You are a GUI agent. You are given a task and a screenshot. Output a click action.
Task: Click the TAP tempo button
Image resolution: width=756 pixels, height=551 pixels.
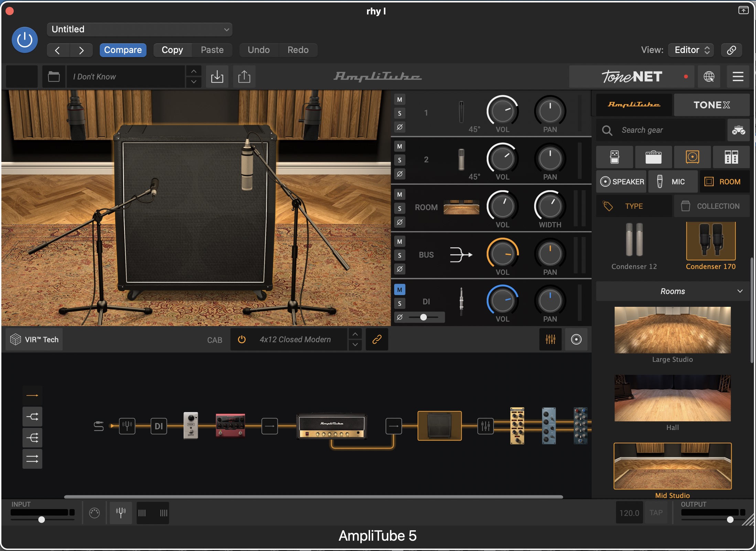(656, 513)
